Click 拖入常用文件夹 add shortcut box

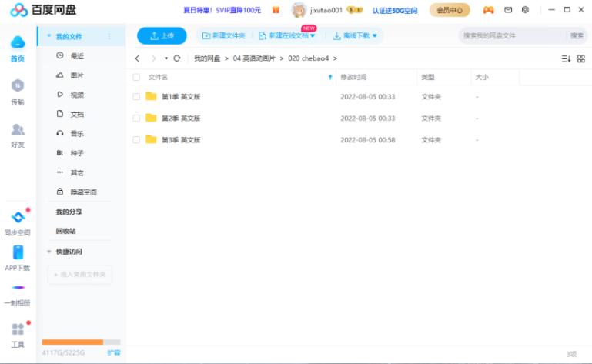pos(79,274)
